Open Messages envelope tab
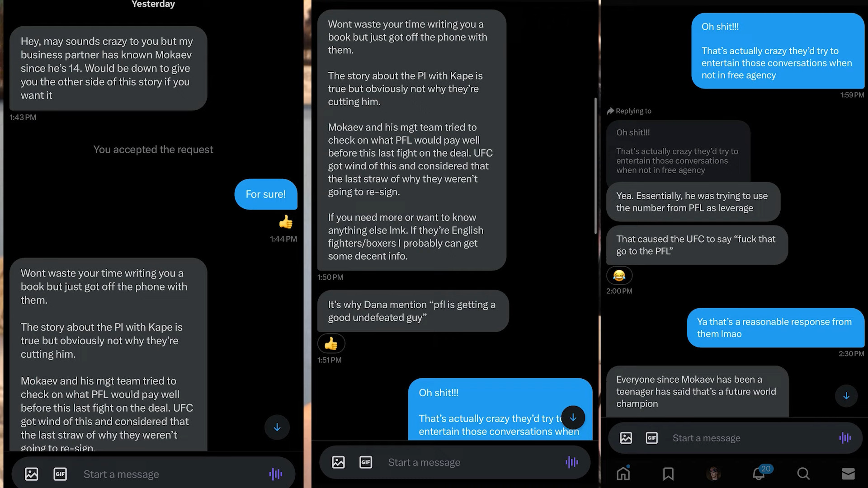 pyautogui.click(x=848, y=474)
